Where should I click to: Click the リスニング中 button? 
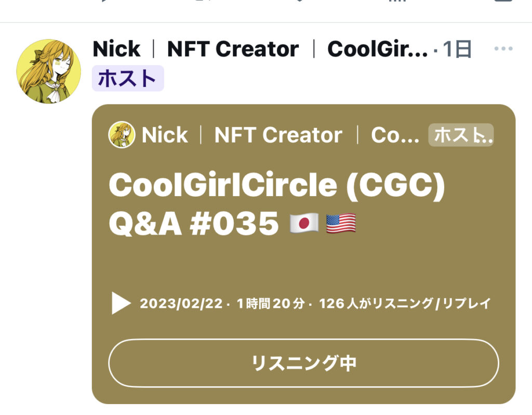(303, 363)
